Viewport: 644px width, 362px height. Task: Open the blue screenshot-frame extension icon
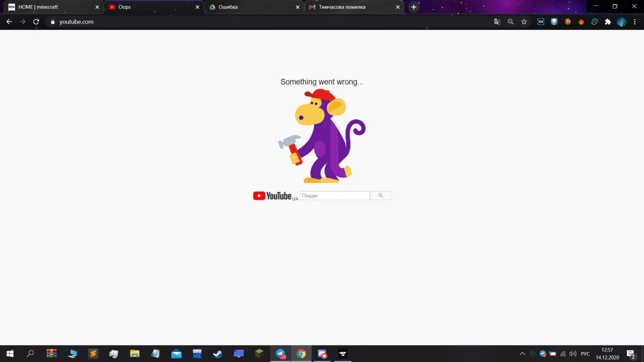(x=541, y=22)
